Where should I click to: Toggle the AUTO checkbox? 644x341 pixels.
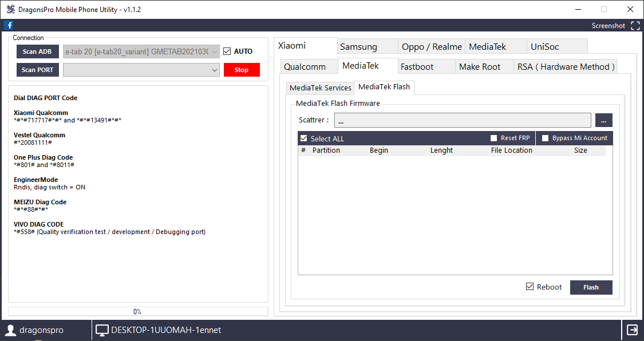pyautogui.click(x=227, y=51)
